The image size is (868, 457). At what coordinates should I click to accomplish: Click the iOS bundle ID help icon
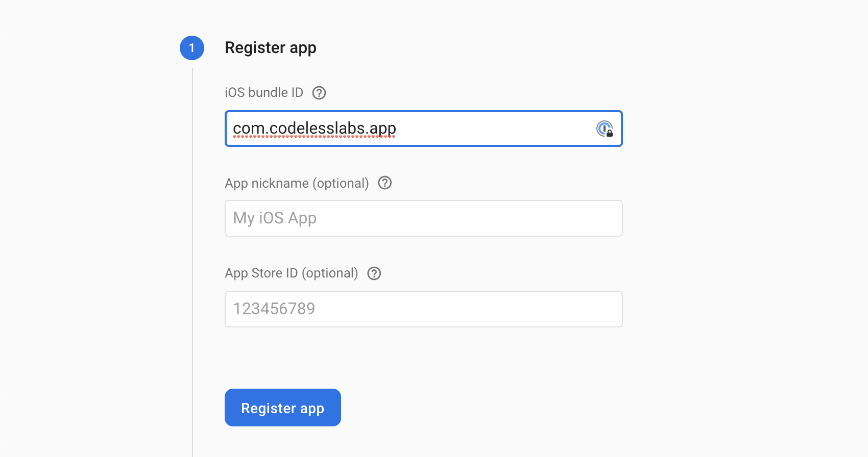point(319,93)
